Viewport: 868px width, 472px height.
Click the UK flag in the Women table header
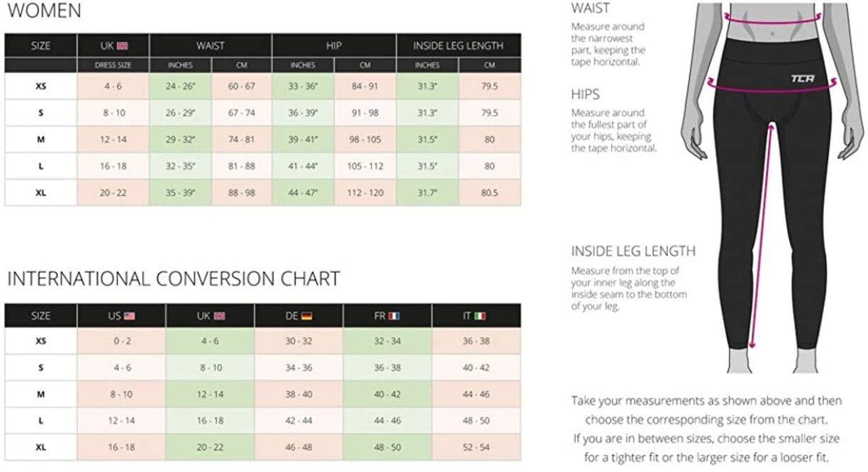[x=123, y=46]
